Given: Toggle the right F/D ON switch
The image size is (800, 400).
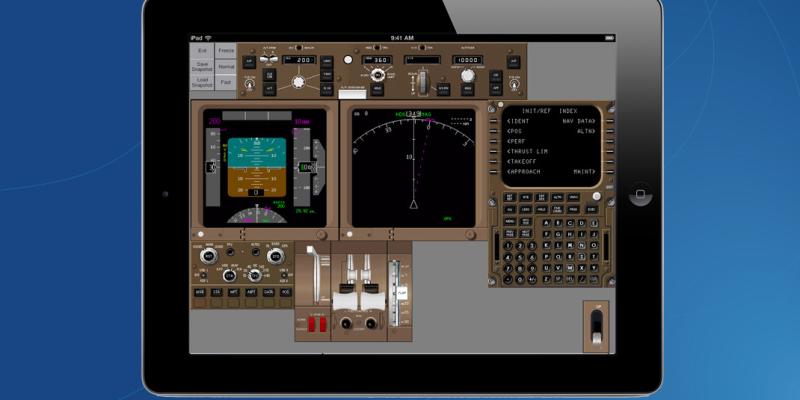Looking at the screenshot, I should tap(514, 85).
